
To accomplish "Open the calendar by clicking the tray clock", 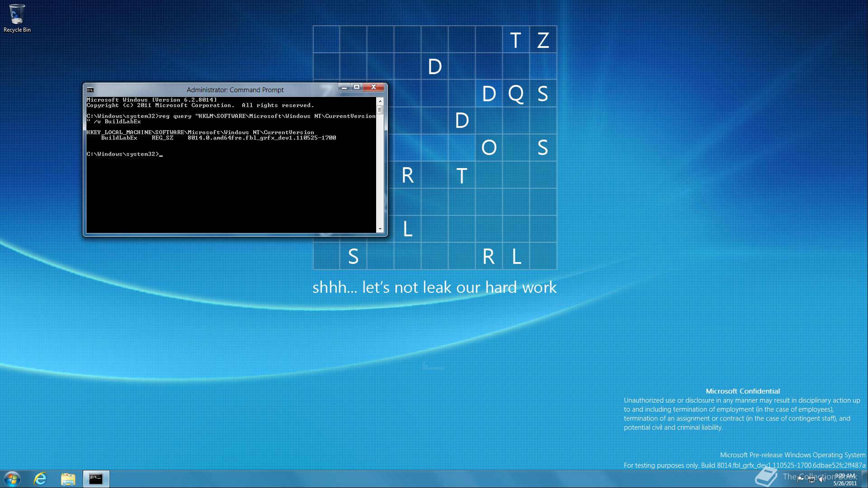I will [844, 479].
